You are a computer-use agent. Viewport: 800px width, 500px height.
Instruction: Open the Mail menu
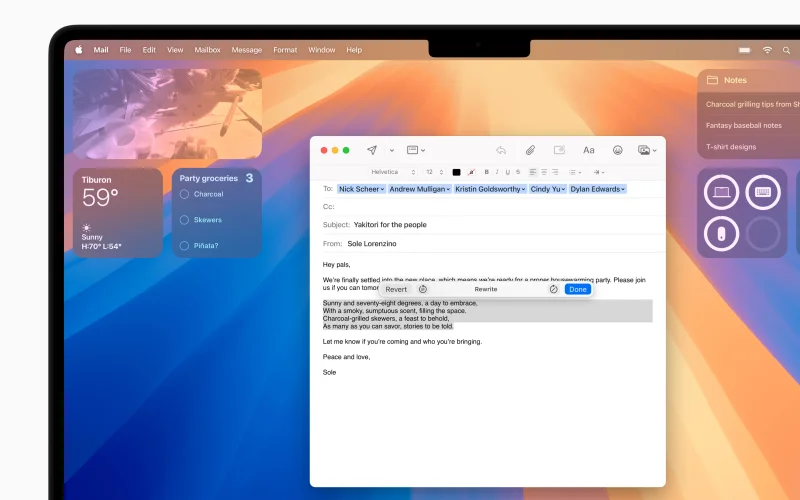101,49
